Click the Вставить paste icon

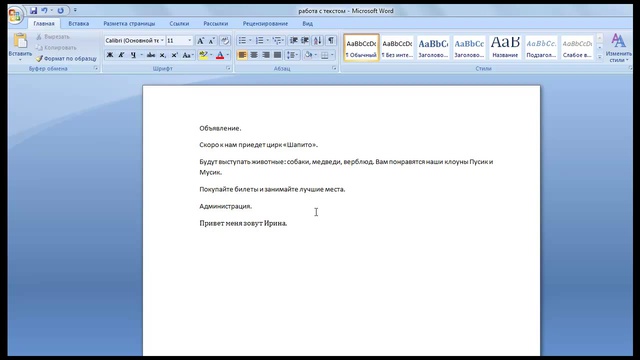pyautogui.click(x=20, y=41)
